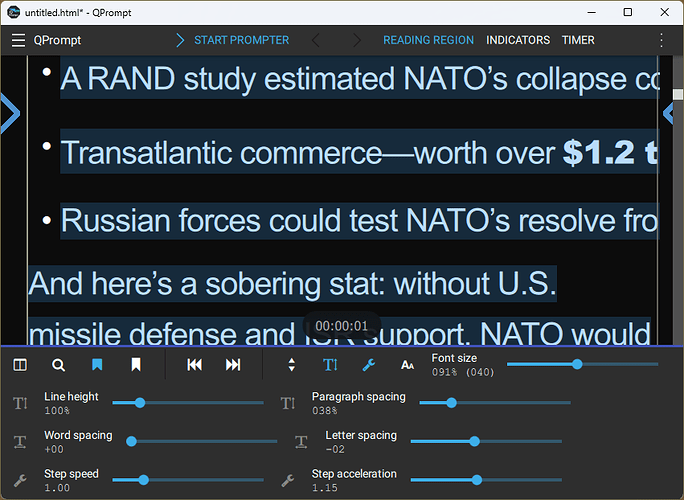
Task: Click the Word spacing icon
Action: pyautogui.click(x=20, y=442)
